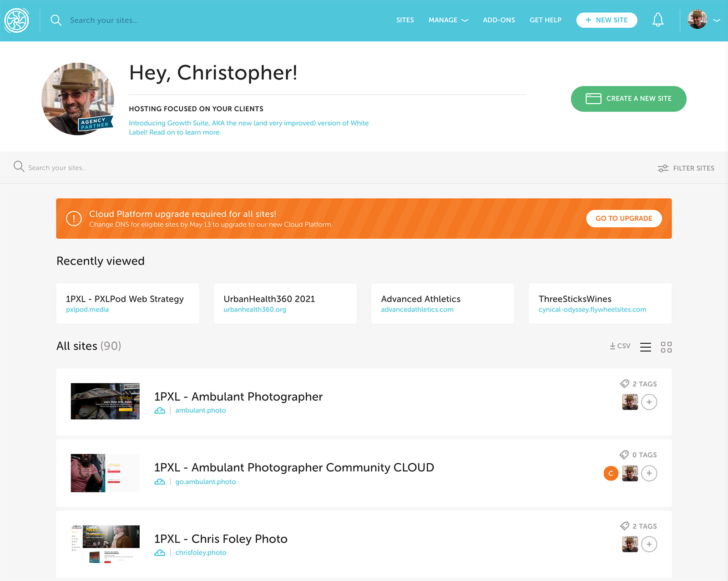Open the ThreeSticksWines card
This screenshot has width=728, height=581.
pos(600,304)
